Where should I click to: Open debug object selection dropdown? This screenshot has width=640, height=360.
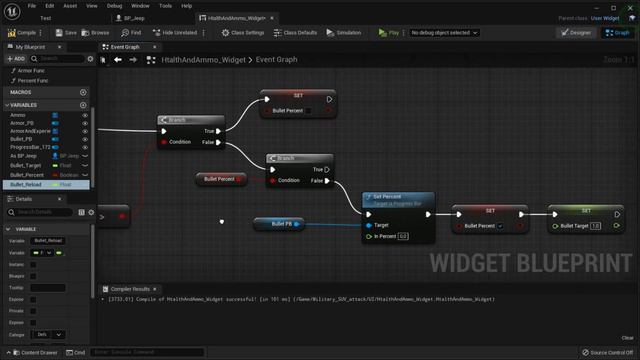point(444,33)
